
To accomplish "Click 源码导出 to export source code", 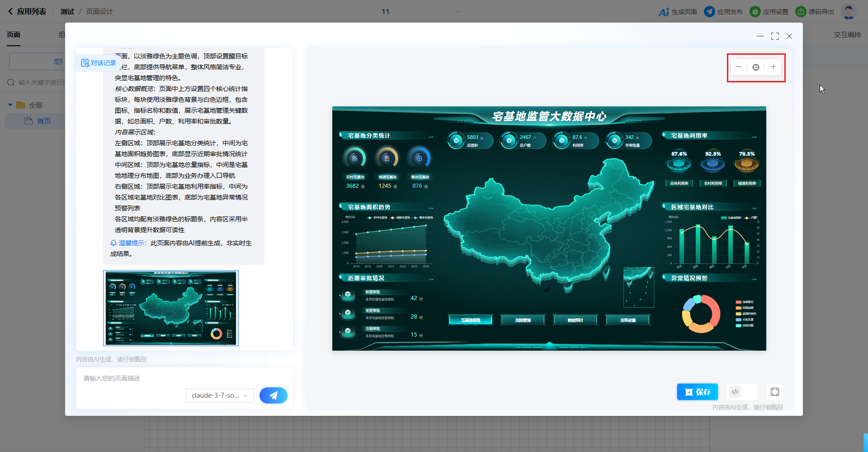I will (x=815, y=12).
